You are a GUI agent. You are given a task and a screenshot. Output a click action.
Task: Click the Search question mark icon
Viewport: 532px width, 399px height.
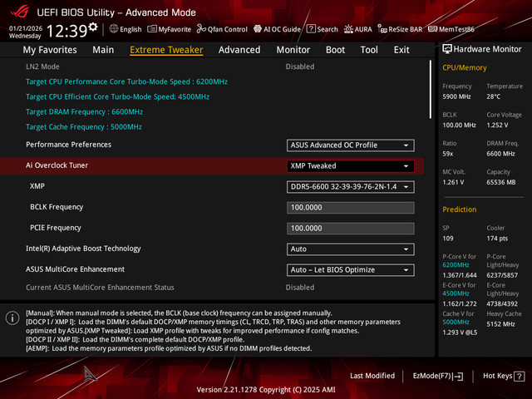[311, 29]
